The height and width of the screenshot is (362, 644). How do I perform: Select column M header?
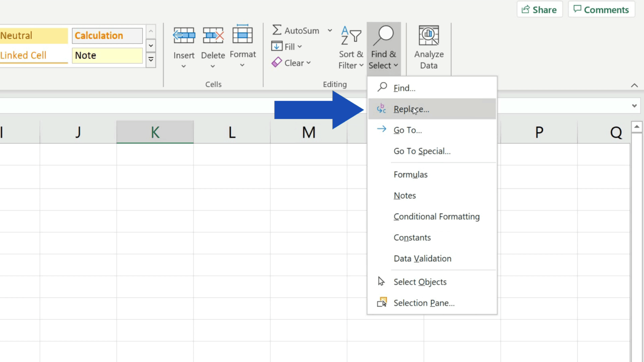(309, 132)
